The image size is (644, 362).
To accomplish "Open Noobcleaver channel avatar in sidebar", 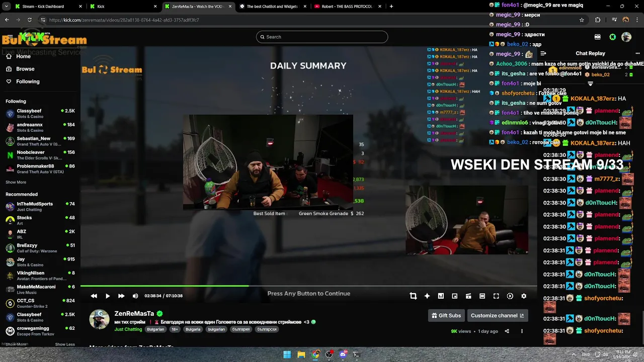I will pos(10,155).
